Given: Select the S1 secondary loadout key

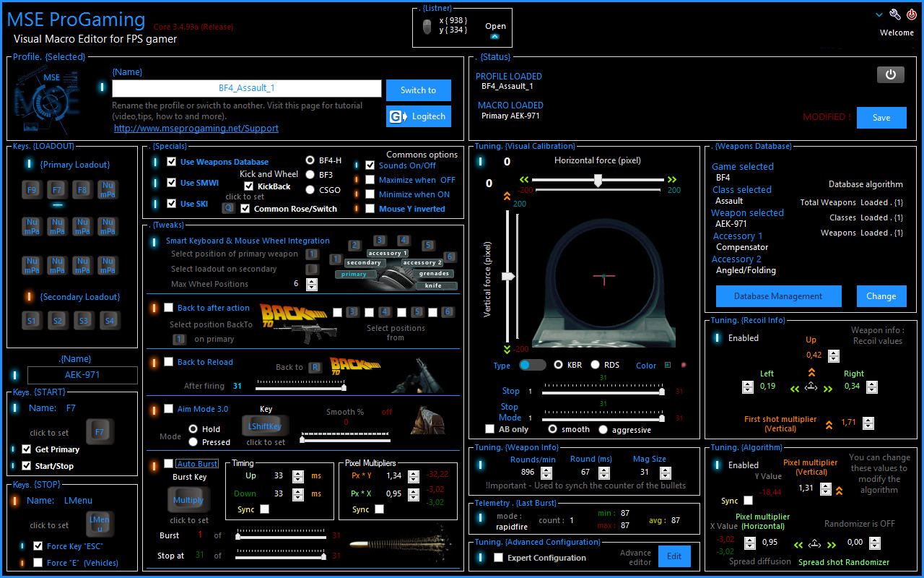Looking at the screenshot, I should click(32, 320).
